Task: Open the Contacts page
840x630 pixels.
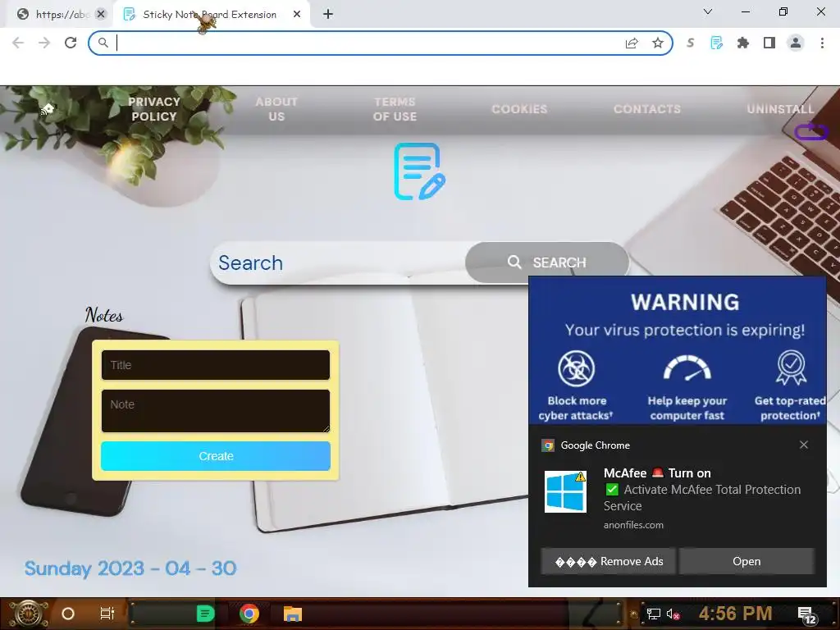Action: [647, 109]
